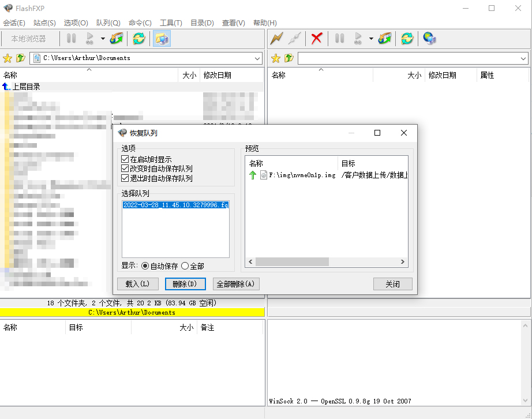Screen dimensions: 532x419
Task: Click log pane scrollbar down arrow
Action: [x=525, y=401]
